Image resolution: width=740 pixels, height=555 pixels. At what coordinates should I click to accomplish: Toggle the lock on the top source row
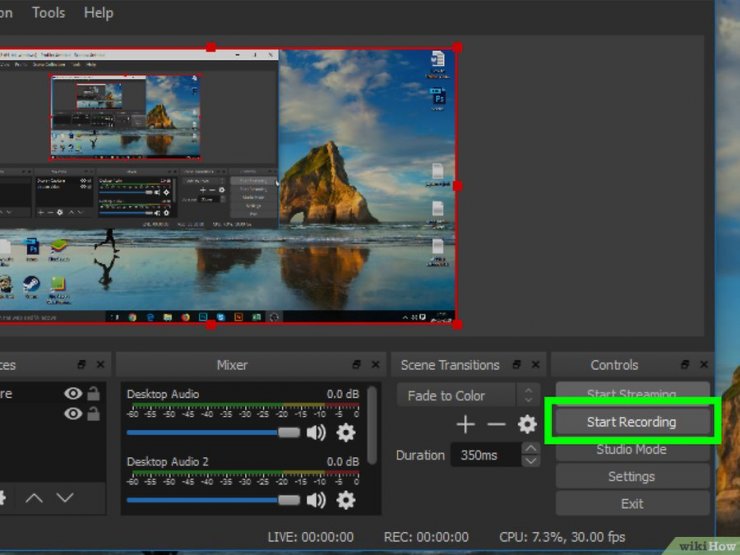pos(93,393)
